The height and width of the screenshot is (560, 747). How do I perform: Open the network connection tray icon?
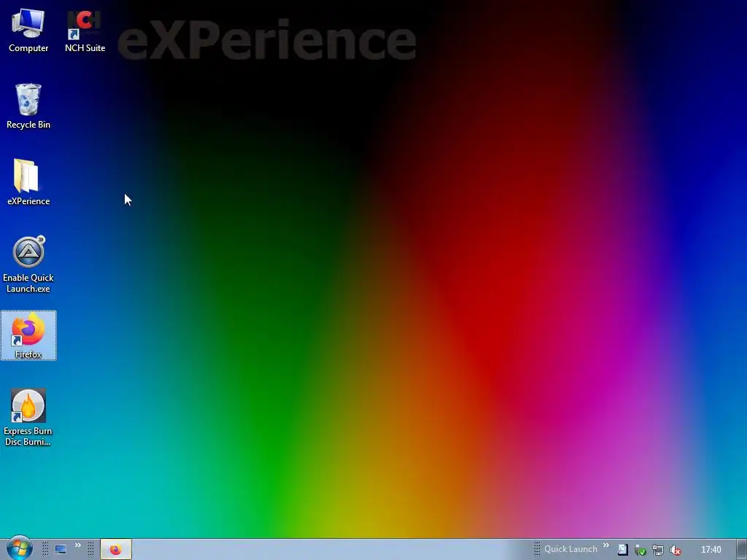(658, 550)
